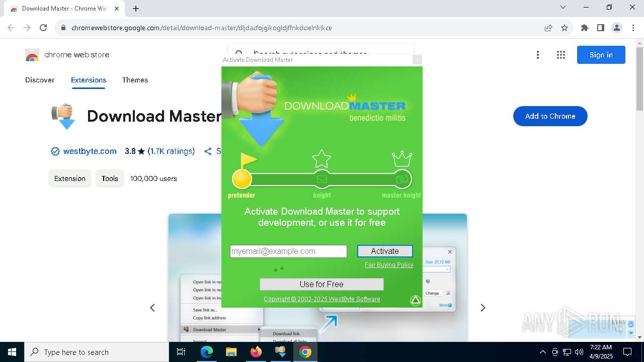Open the WestByte Software copyright link
This screenshot has width=644, height=362.
[322, 299]
